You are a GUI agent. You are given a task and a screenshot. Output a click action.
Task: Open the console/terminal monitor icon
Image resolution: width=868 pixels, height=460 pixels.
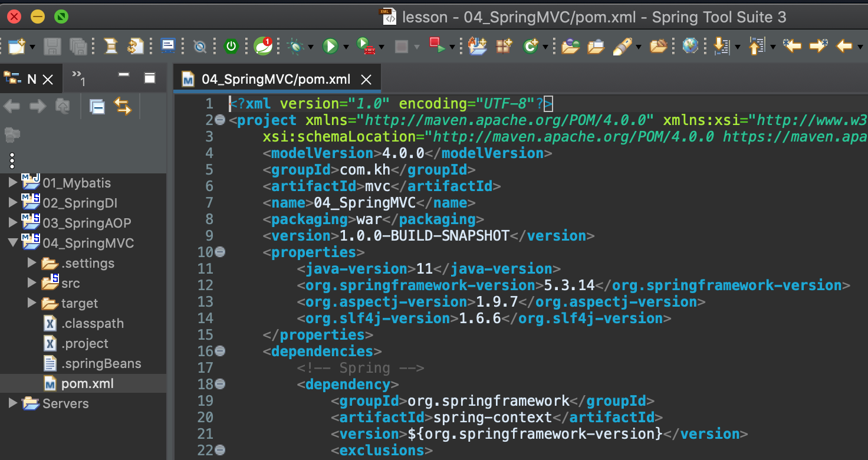pyautogui.click(x=168, y=46)
